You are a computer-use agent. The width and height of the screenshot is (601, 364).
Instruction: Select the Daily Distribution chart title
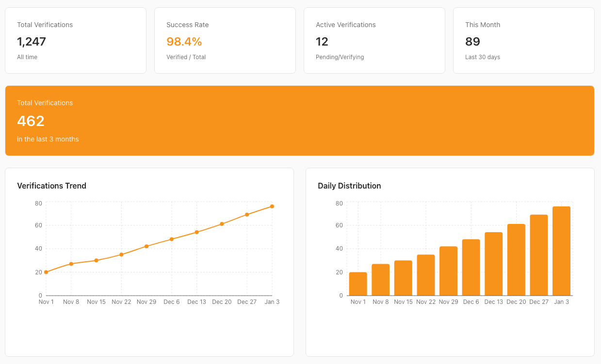(x=349, y=186)
